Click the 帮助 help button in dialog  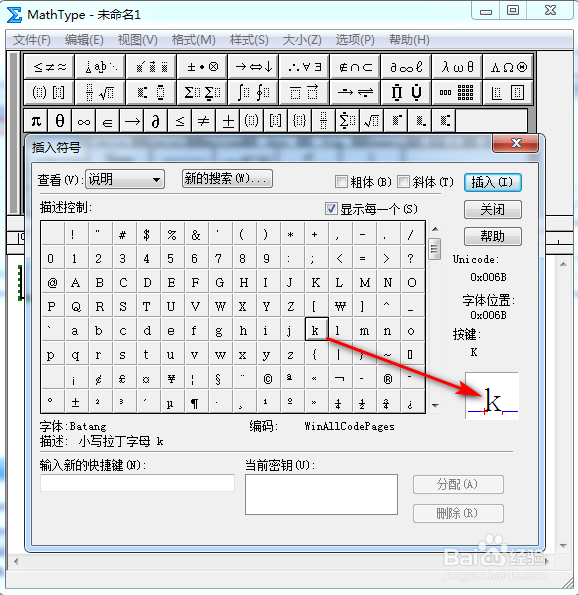pos(493,236)
